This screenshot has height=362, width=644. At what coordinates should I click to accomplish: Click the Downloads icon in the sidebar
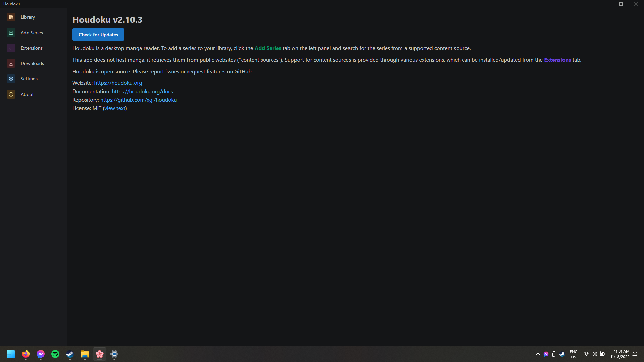tap(11, 63)
